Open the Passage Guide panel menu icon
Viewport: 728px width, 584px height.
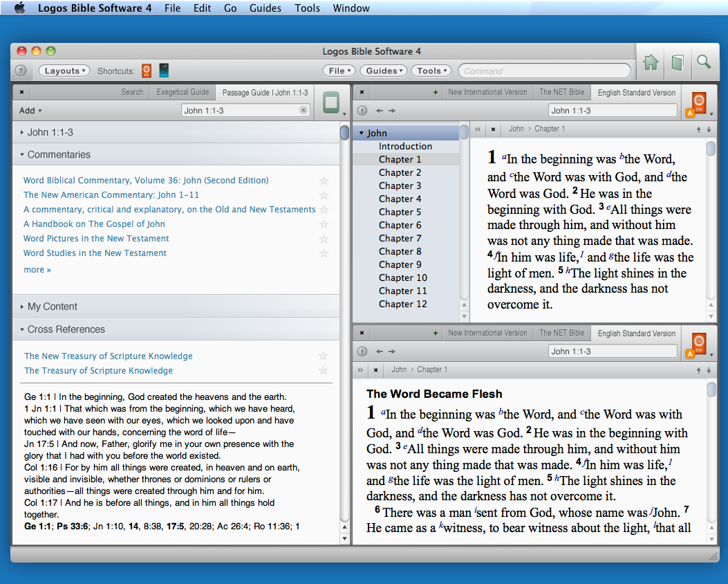(x=331, y=102)
